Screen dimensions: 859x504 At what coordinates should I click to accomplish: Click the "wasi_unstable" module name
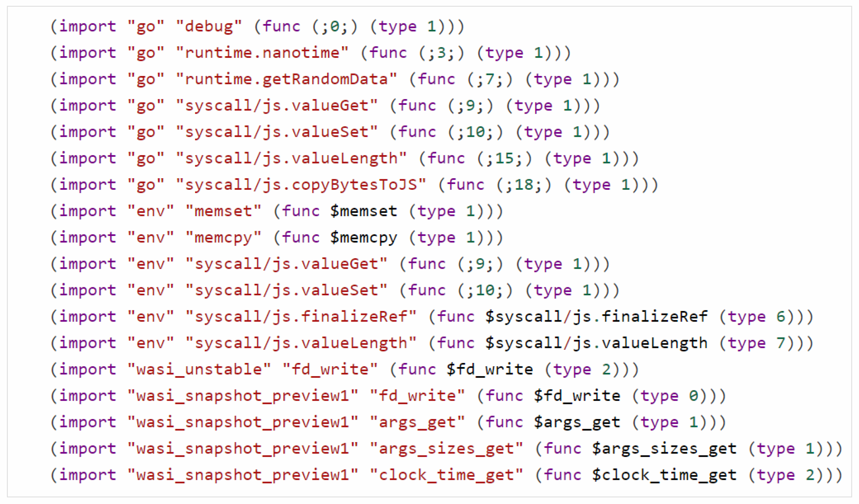[199, 369]
